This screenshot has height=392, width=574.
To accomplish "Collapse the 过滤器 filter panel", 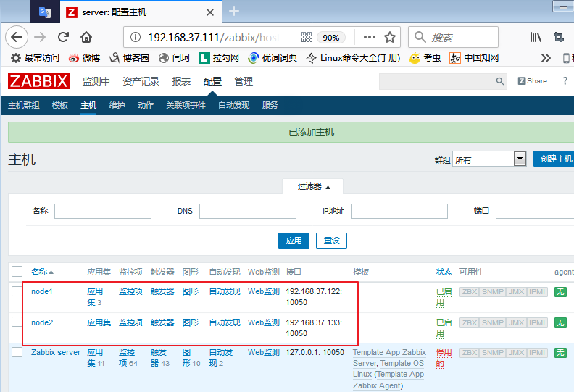I will pos(313,187).
